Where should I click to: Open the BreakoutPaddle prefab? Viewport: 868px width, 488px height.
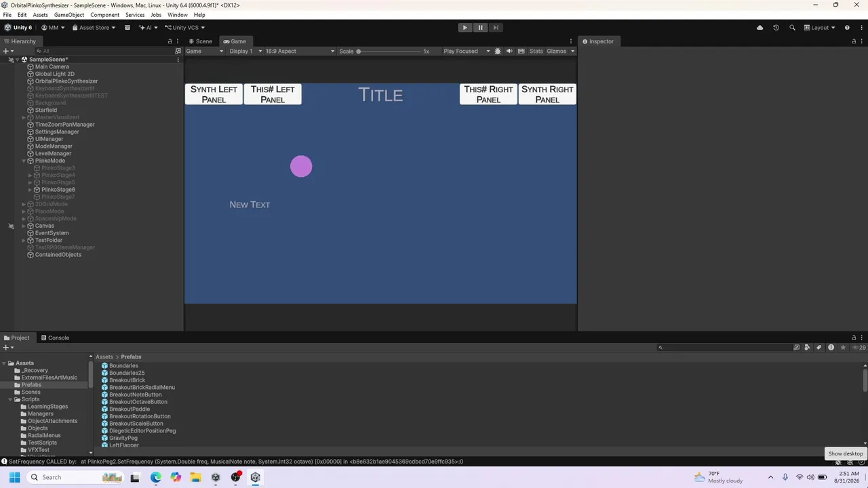tap(129, 409)
